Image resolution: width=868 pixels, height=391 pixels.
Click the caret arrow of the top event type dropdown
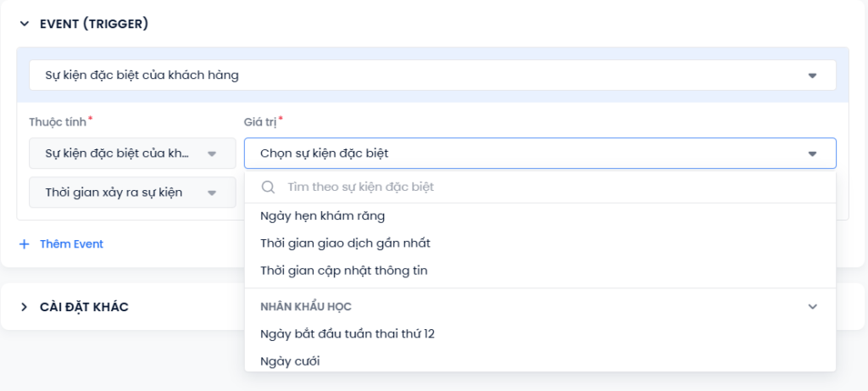pyautogui.click(x=812, y=75)
